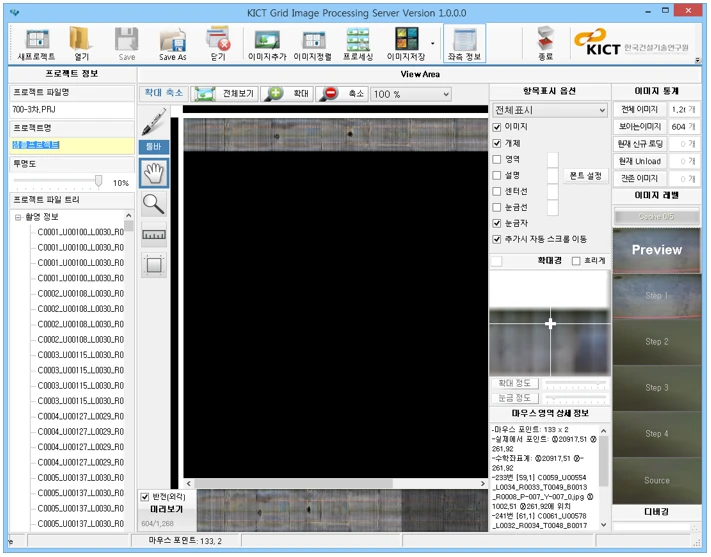The image size is (711, 557).
Task: Open the 100 % zoom dropdown
Action: pos(411,94)
